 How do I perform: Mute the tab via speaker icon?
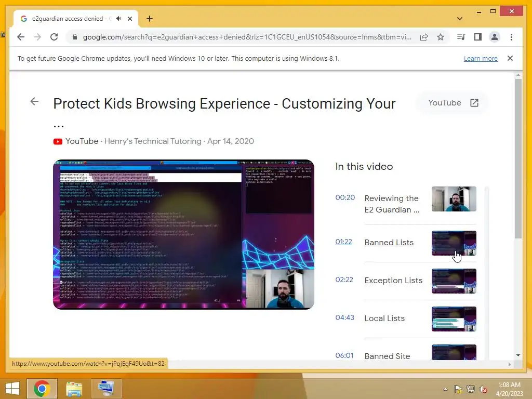[x=119, y=19]
